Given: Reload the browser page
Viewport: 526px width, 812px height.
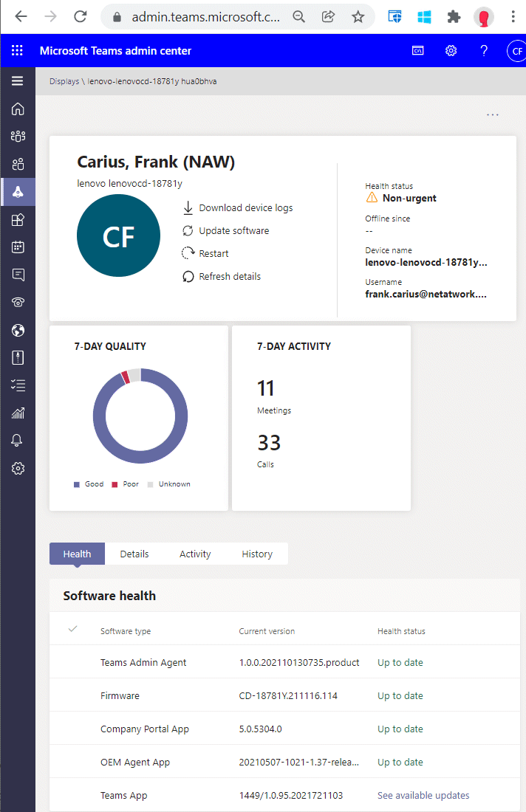Looking at the screenshot, I should [x=81, y=16].
